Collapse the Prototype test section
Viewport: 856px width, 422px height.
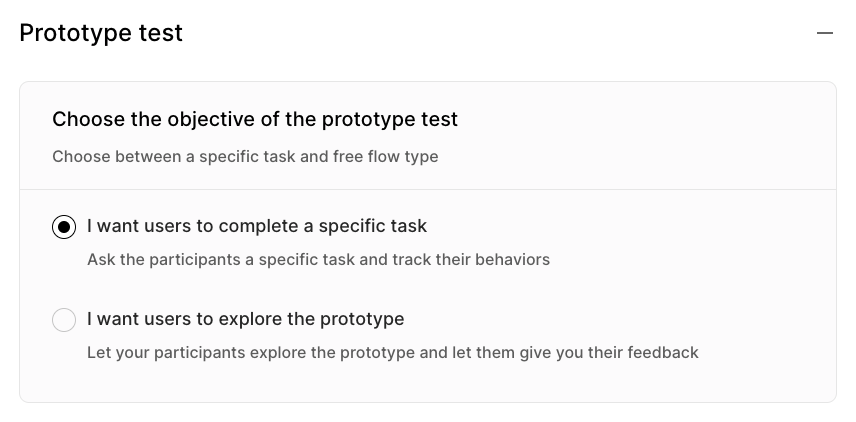pos(824,33)
